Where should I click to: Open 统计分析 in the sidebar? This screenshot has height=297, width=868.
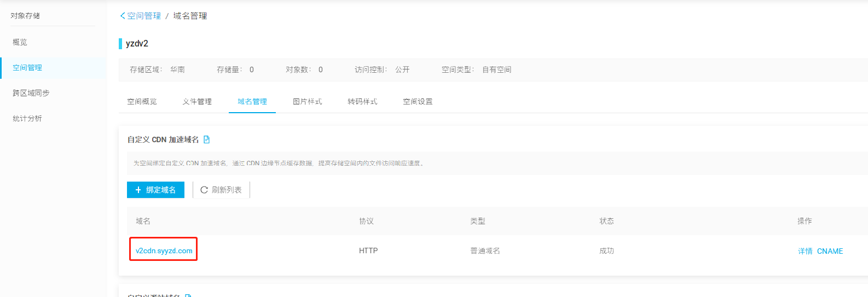(27, 118)
